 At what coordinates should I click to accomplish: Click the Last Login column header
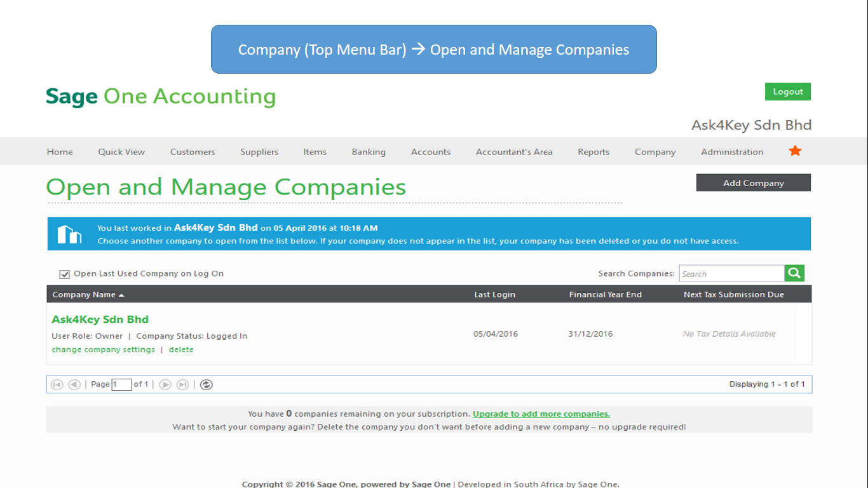pyautogui.click(x=494, y=294)
